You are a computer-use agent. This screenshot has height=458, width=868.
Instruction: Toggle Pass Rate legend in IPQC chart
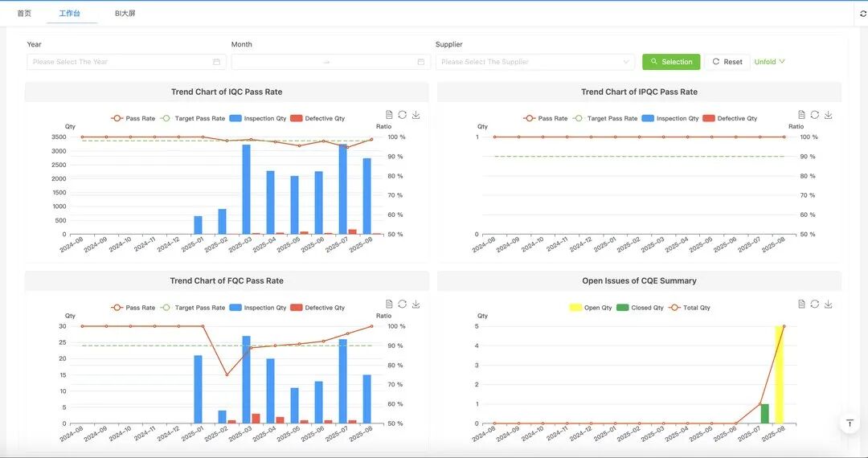[545, 118]
